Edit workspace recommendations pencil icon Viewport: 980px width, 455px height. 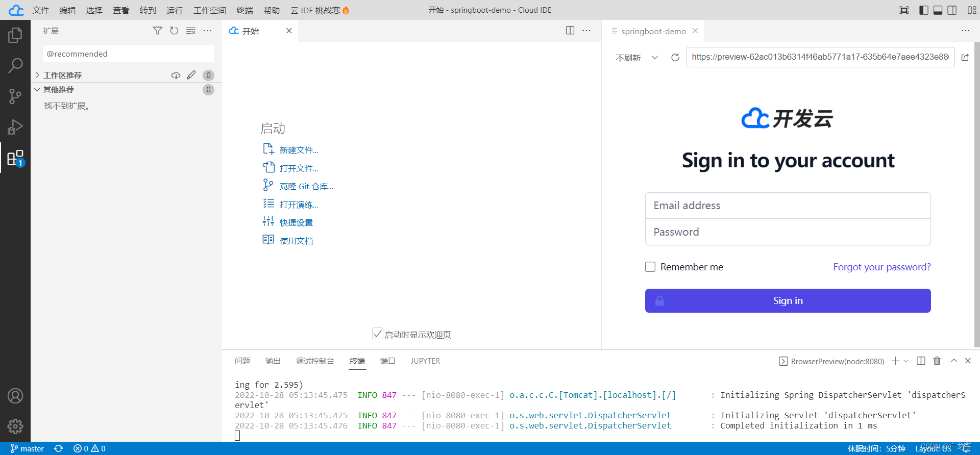[x=191, y=75]
